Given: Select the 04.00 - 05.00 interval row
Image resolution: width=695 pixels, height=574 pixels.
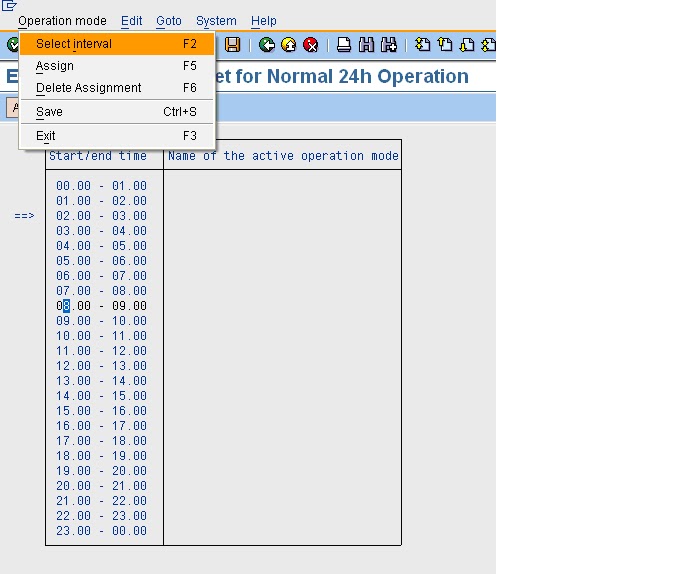Looking at the screenshot, I should 102,246.
